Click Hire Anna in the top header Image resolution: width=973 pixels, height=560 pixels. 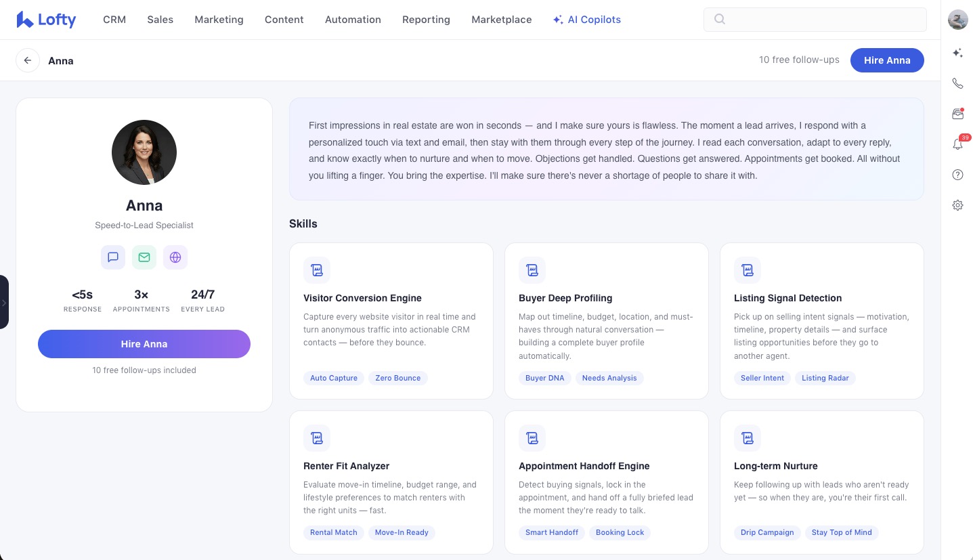[x=887, y=60]
